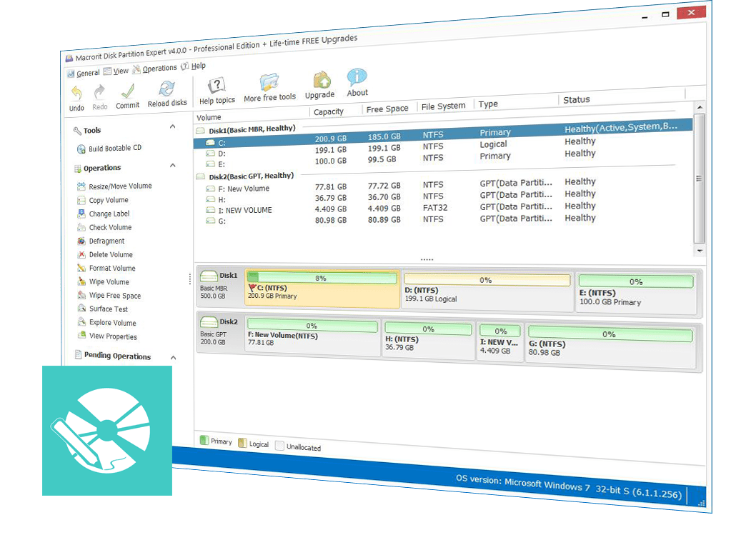Sort by the Volume column header
756x540 pixels.
(x=209, y=117)
